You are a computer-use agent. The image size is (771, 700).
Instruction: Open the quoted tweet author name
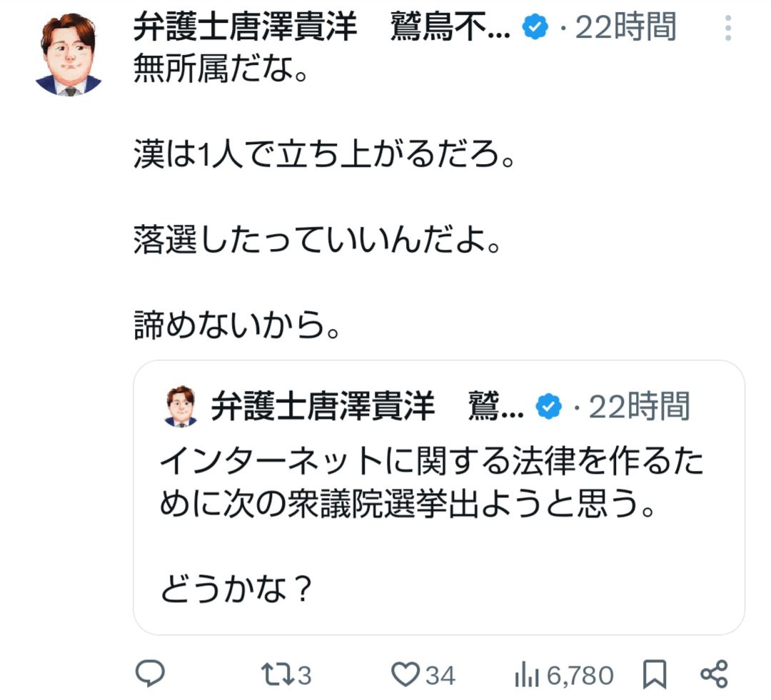tap(321, 406)
